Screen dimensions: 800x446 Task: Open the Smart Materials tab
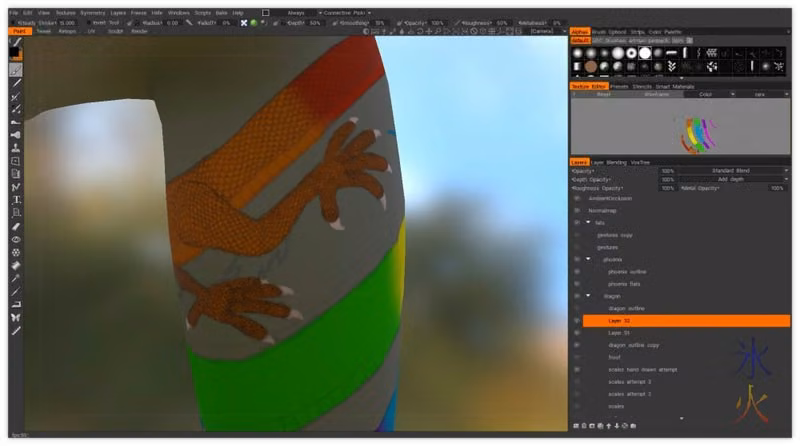675,87
